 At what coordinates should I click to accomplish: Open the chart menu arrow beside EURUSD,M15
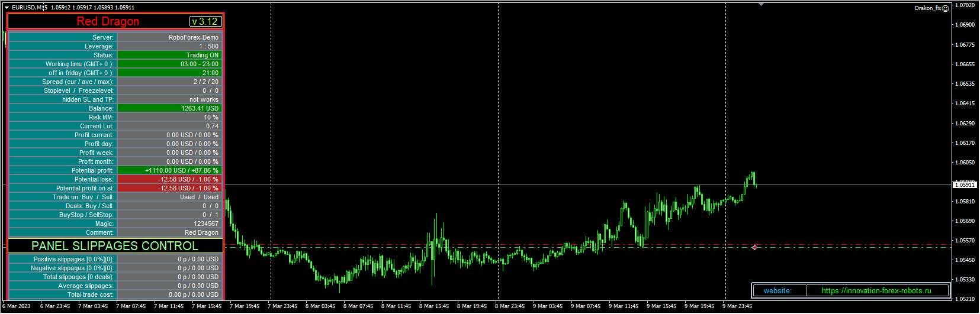click(x=7, y=8)
